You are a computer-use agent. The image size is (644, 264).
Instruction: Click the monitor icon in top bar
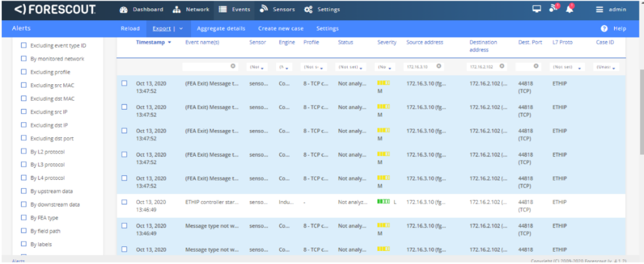point(536,9)
